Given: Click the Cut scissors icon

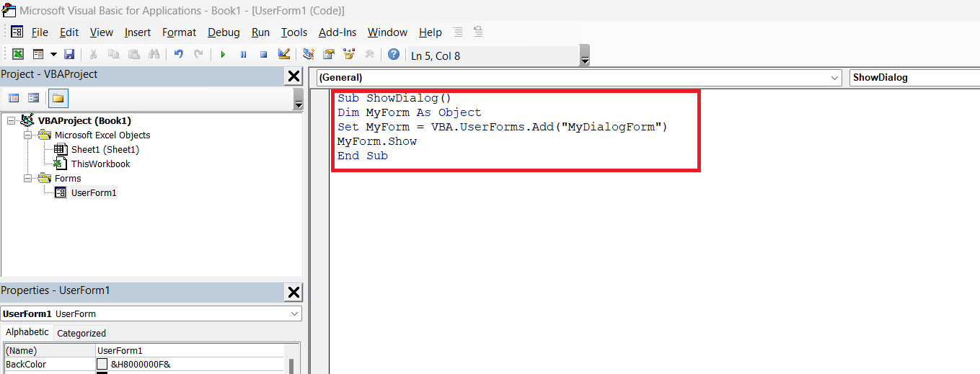Looking at the screenshot, I should [x=93, y=54].
